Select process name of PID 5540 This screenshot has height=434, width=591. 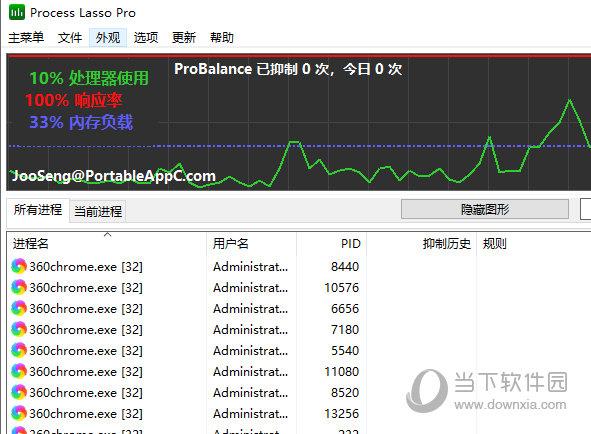pos(86,351)
